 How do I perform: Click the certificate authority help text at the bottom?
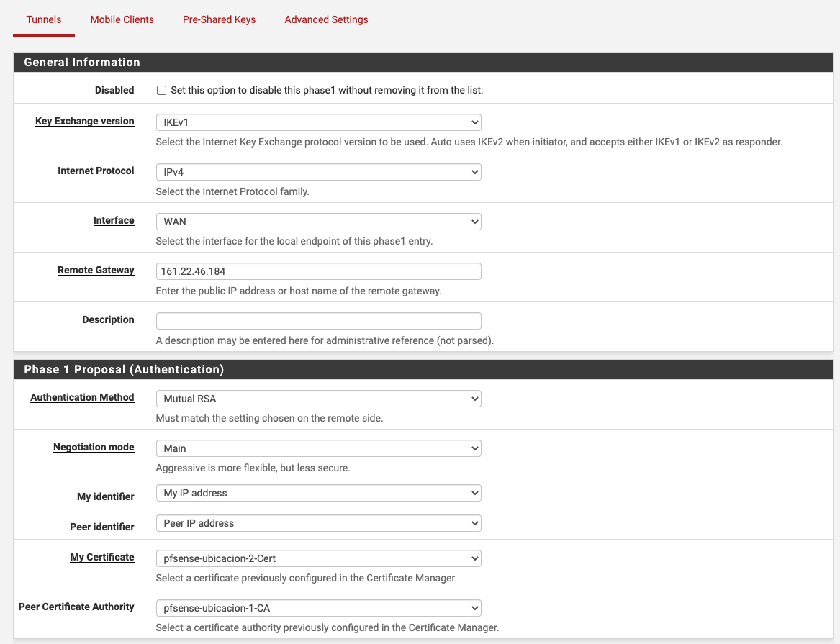point(328,628)
